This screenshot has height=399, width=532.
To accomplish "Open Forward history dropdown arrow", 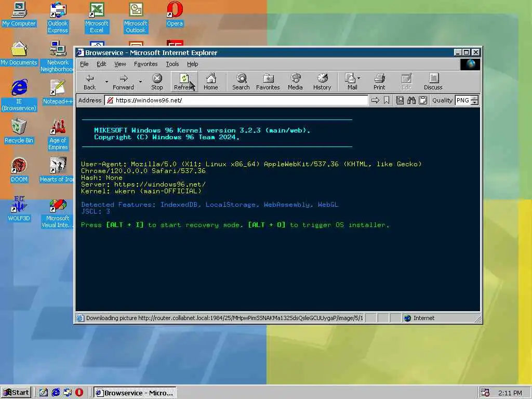I will point(140,82).
